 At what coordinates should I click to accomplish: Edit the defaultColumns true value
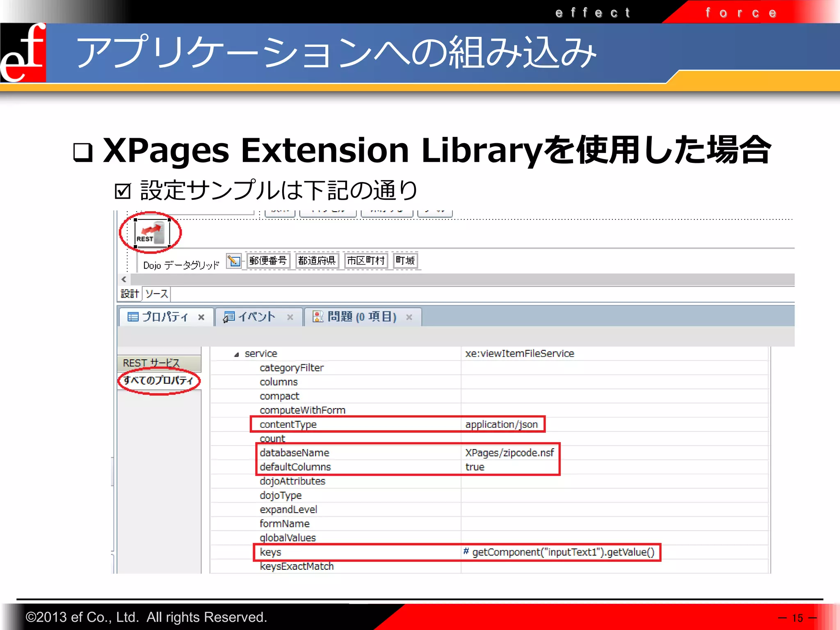coord(475,467)
